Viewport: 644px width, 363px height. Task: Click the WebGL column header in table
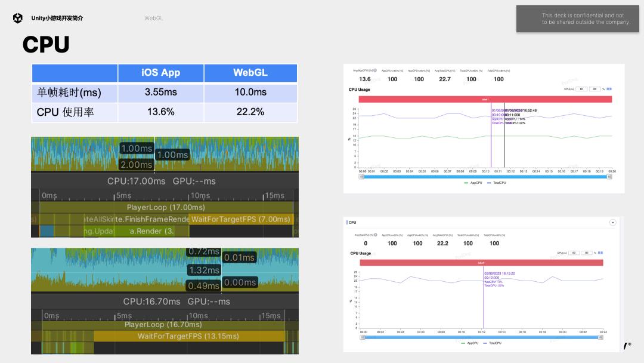tap(250, 73)
